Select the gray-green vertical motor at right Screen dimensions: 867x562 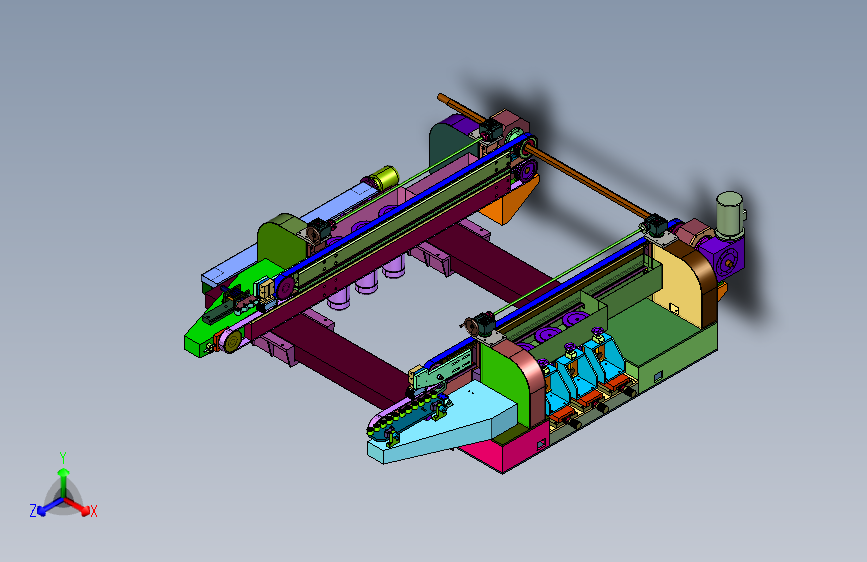point(730,215)
